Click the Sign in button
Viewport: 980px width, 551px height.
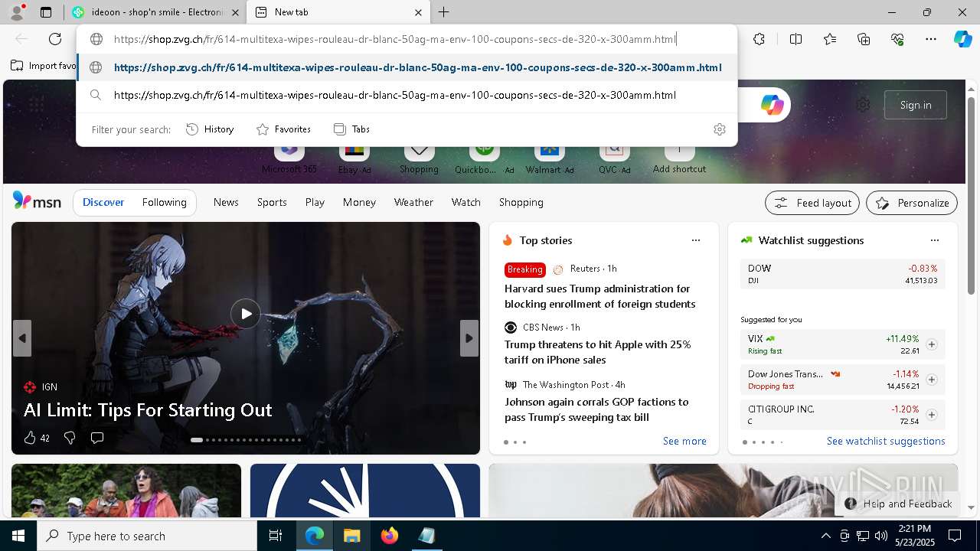(x=916, y=105)
